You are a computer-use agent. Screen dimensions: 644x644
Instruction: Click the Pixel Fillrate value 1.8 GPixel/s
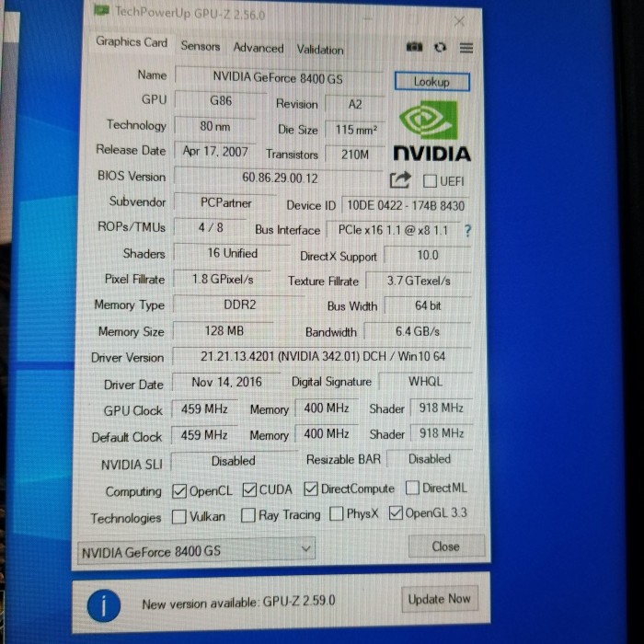(223, 280)
